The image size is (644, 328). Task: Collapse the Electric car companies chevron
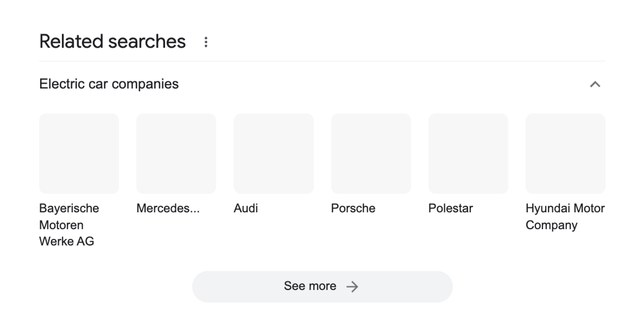595,84
